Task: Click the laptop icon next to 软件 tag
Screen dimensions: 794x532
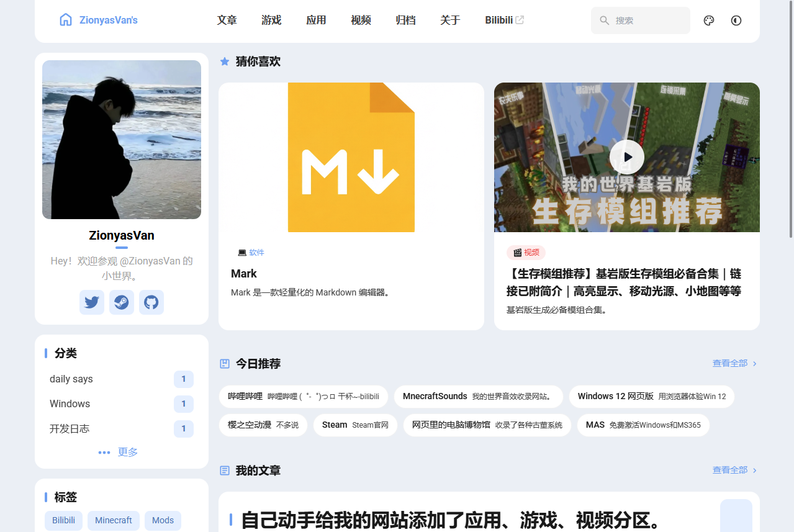Action: click(x=242, y=253)
